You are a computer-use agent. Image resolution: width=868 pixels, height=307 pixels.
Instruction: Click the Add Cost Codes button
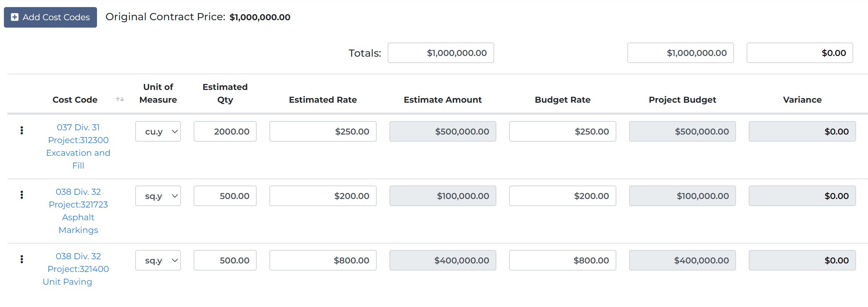(x=50, y=17)
